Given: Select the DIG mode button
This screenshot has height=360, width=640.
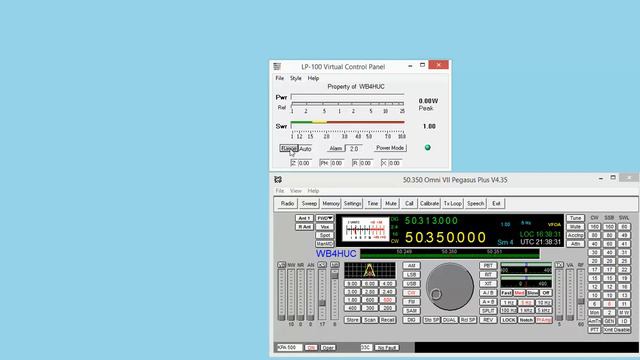Looking at the screenshot, I should tap(411, 320).
